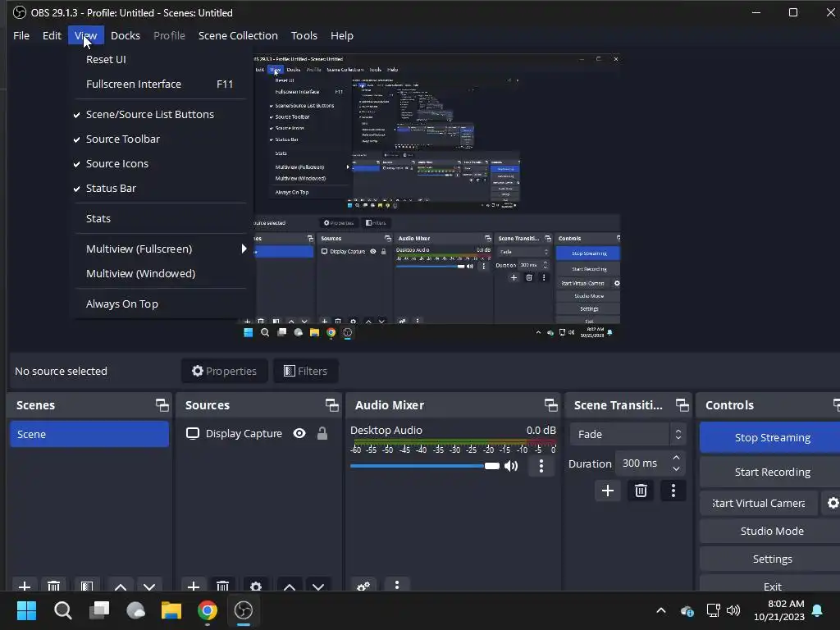The image size is (840, 630).
Task: Pop out the Sources dock
Action: click(331, 405)
